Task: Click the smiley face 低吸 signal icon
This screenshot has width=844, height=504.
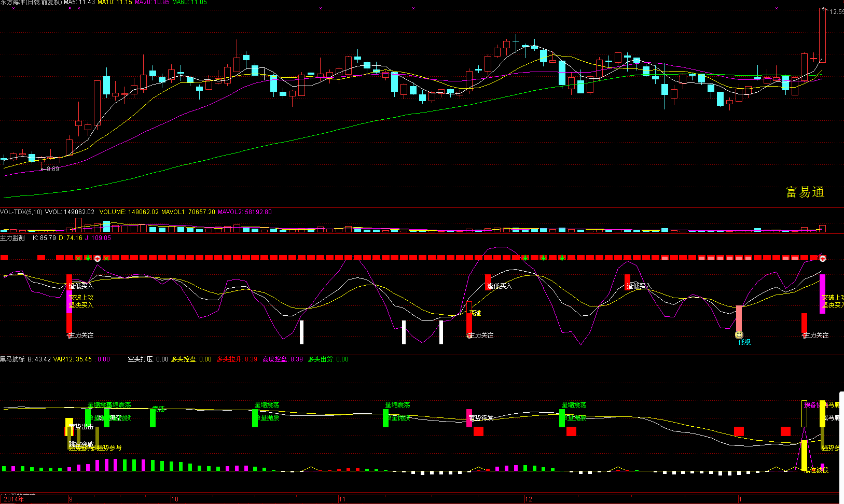Action: click(739, 335)
